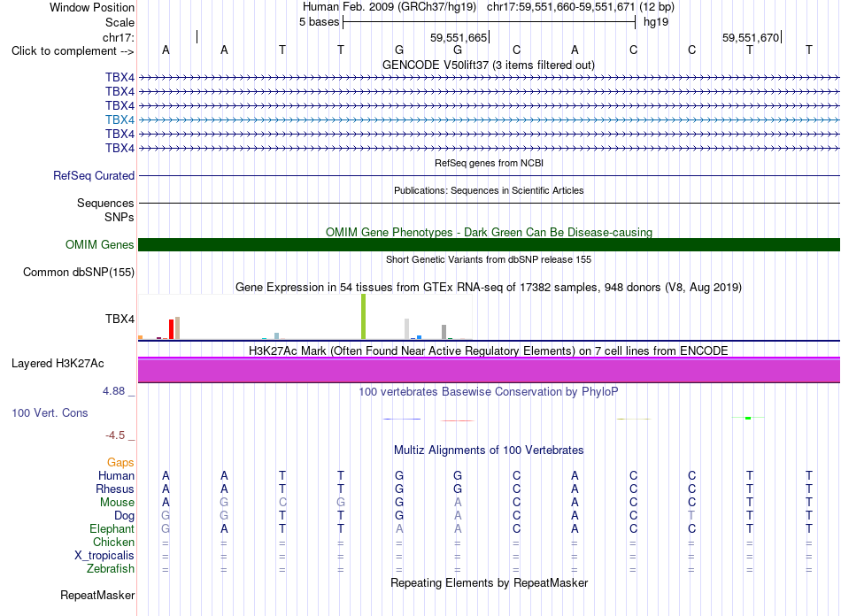This screenshot has height=616, width=841.
Task: Click the small green PhyloP conservation mark
Action: click(748, 418)
